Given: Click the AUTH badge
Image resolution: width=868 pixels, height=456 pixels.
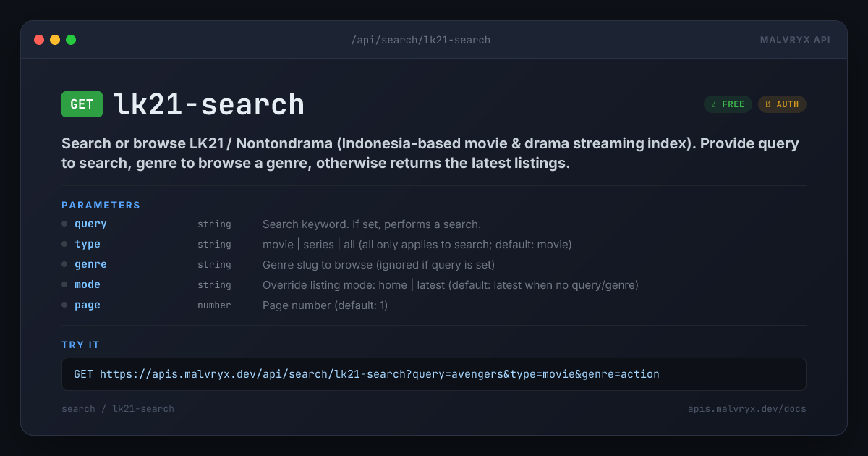Looking at the screenshot, I should [782, 104].
